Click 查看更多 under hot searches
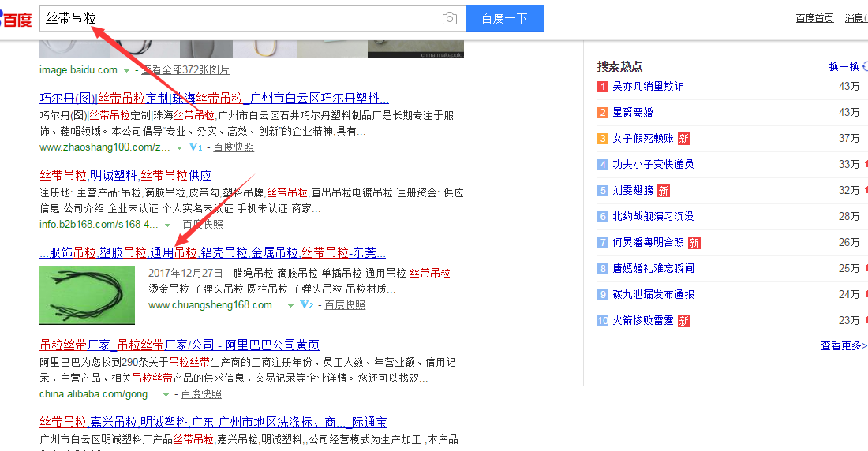Viewport: 868px width, 451px height. click(843, 345)
